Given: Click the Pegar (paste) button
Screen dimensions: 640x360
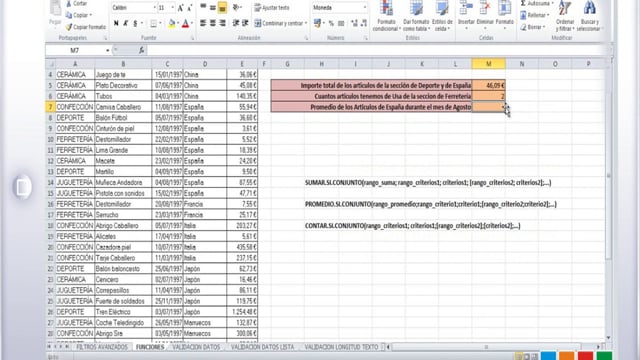Looking at the screenshot, I should coord(55,14).
